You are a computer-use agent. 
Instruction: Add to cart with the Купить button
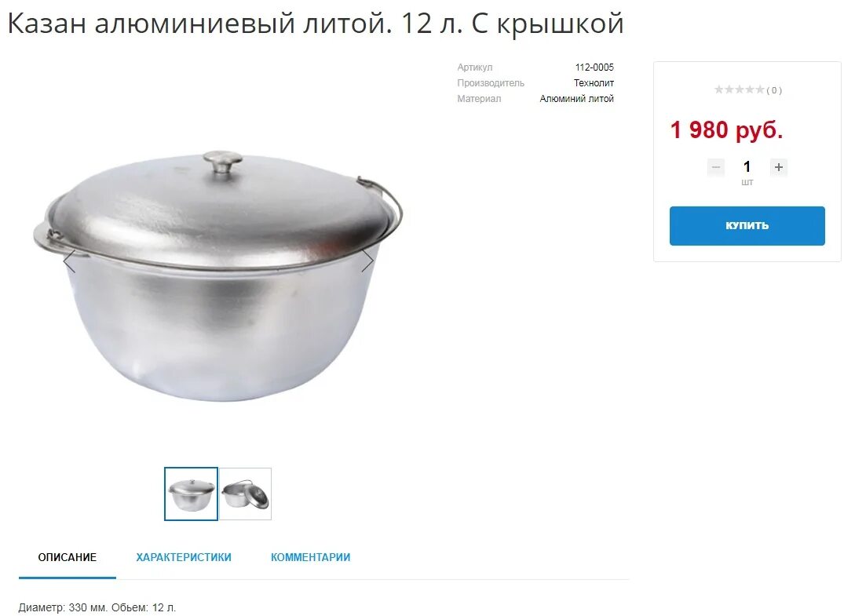click(747, 226)
